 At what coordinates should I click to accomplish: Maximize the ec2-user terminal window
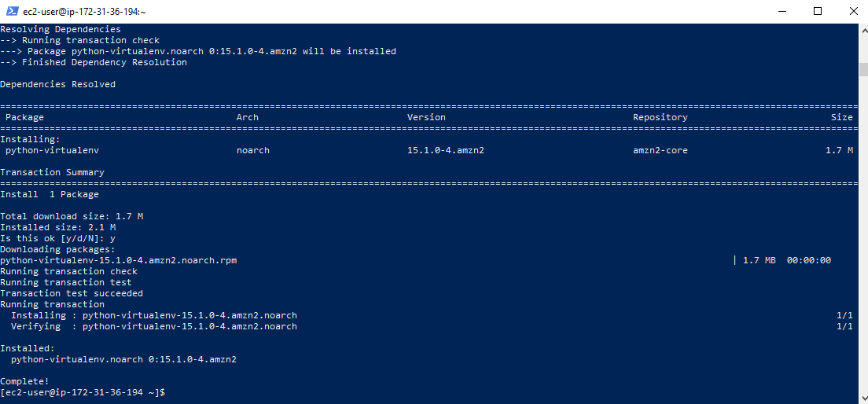coord(818,11)
